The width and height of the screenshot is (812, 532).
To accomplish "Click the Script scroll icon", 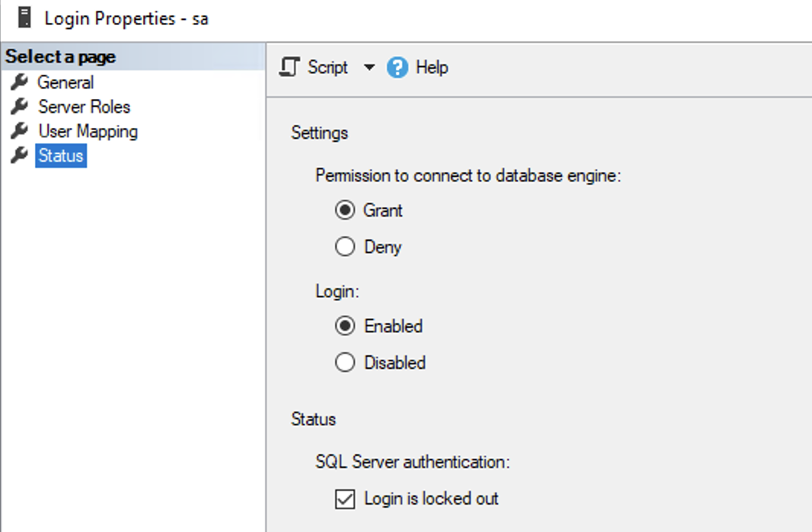I will click(290, 67).
